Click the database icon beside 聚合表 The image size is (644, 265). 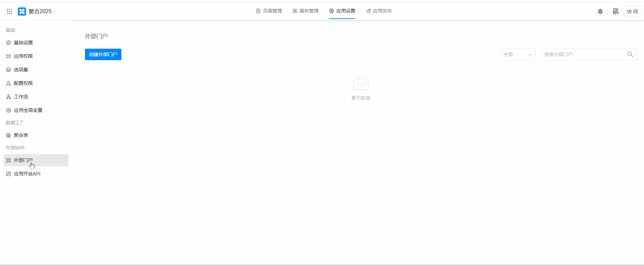point(8,136)
